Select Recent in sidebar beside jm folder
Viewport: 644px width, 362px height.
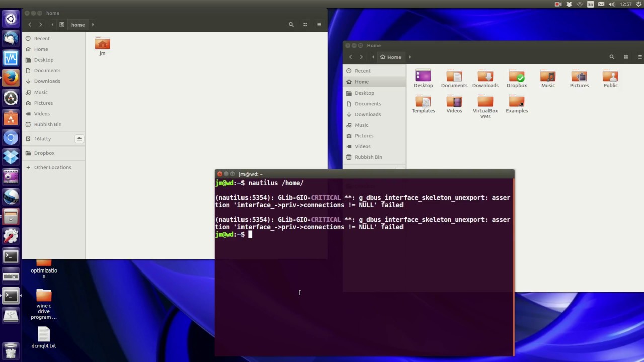[x=42, y=38]
